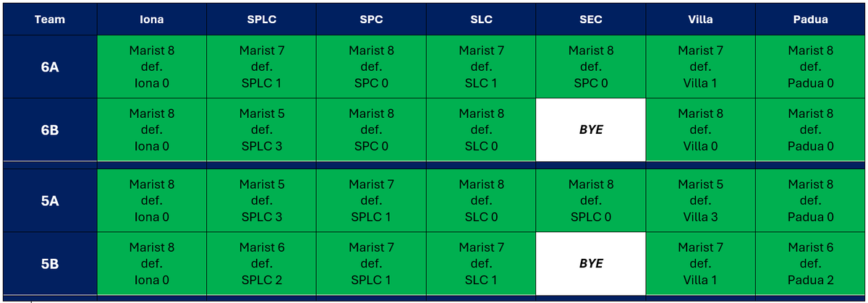Click the 5A result in the Villa column
This screenshot has width=868, height=303.
tap(700, 200)
